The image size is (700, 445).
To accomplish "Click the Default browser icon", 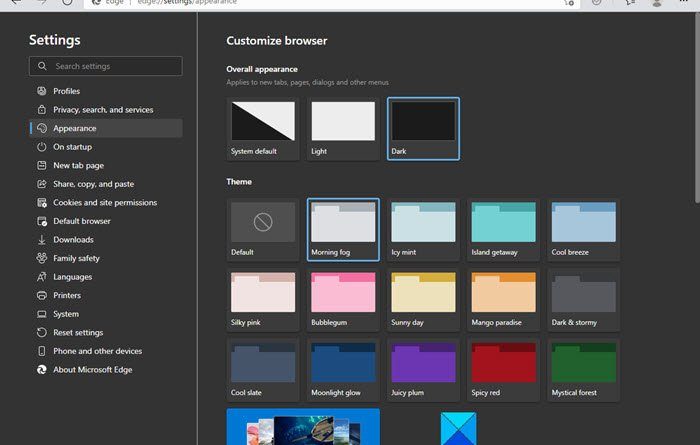I will [42, 221].
